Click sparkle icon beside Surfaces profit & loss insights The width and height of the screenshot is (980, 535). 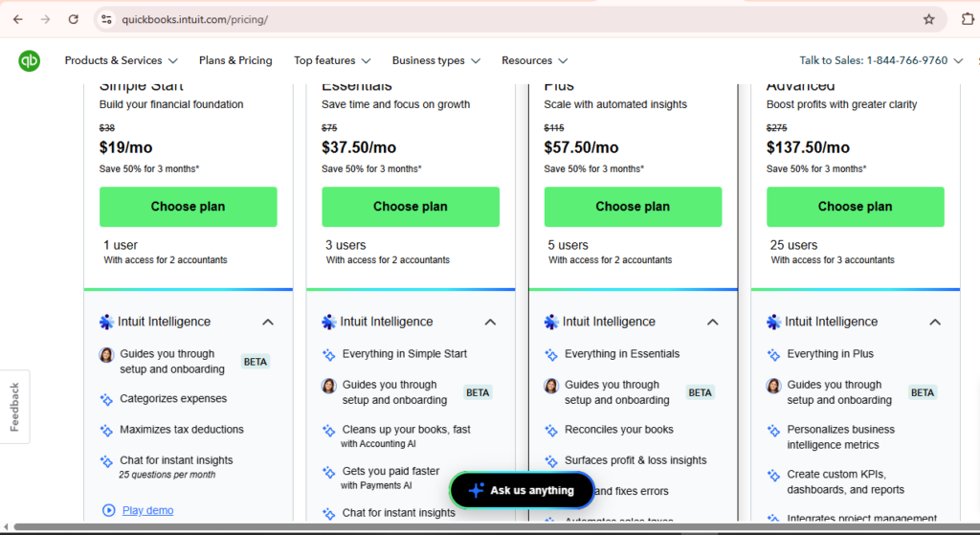[x=551, y=461]
